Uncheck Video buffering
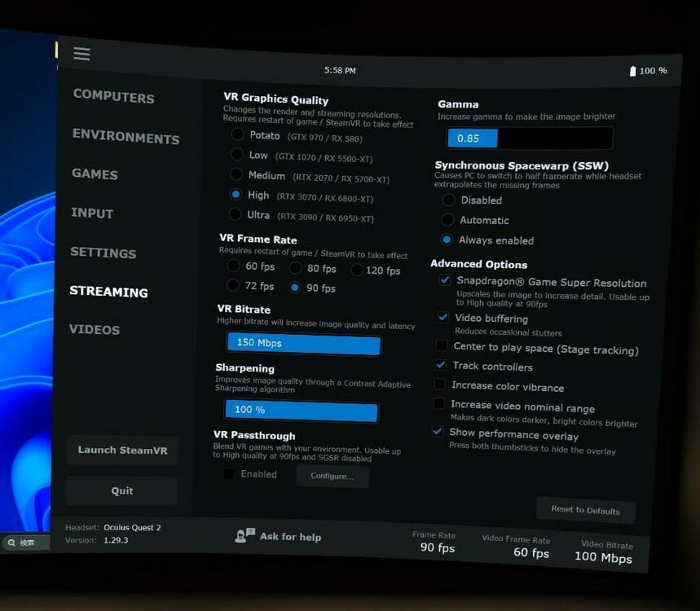 [442, 318]
